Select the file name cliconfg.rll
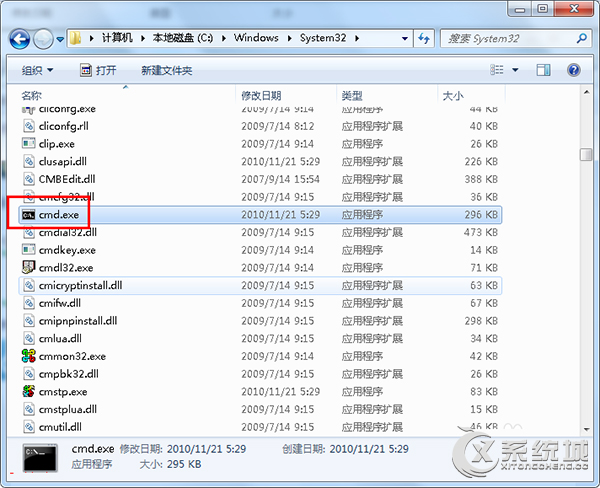 64,126
